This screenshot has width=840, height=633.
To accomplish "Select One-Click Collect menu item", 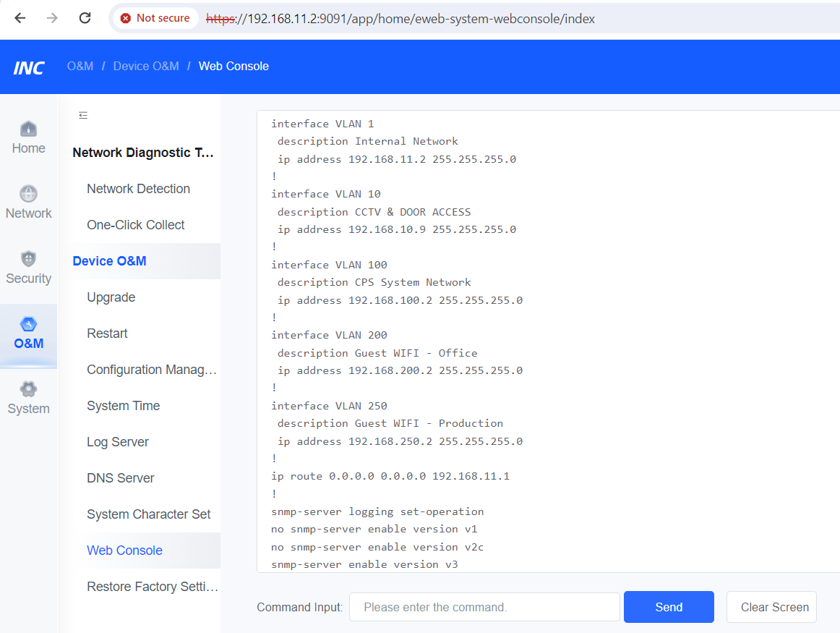I will tap(136, 225).
